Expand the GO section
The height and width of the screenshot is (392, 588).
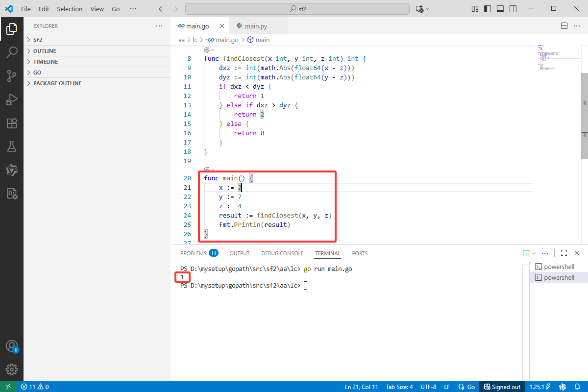97,73
